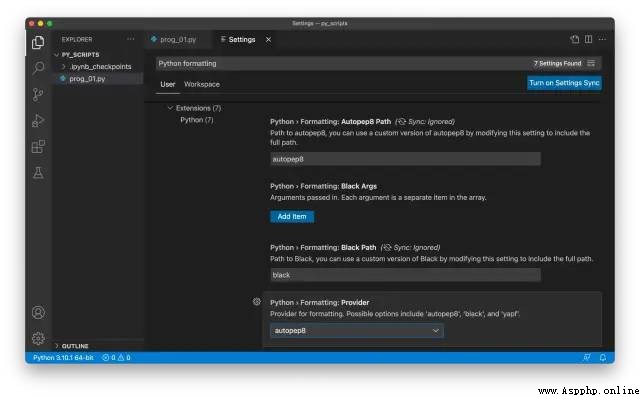Open the Explorer view in activity bar
The width and height of the screenshot is (640, 397).
pyautogui.click(x=38, y=42)
